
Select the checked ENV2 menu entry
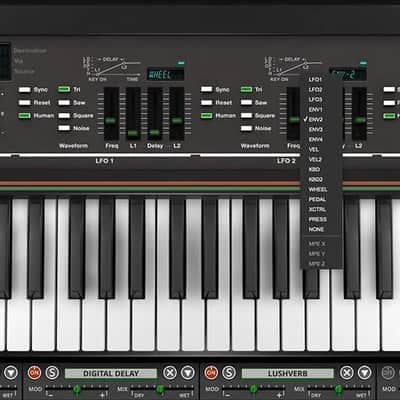pyautogui.click(x=322, y=119)
